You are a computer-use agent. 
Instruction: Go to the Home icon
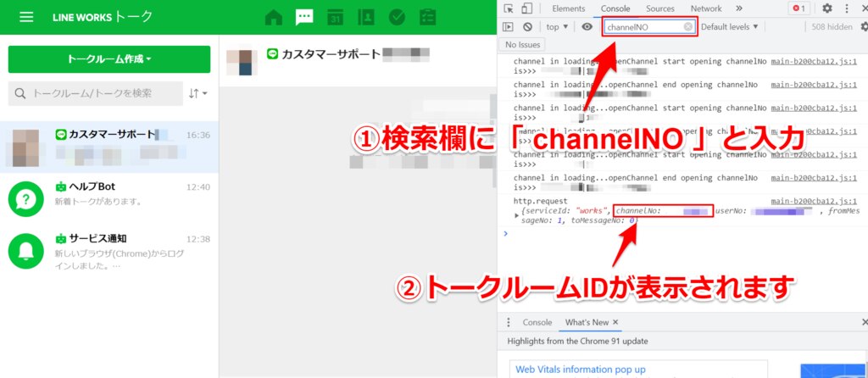[274, 17]
